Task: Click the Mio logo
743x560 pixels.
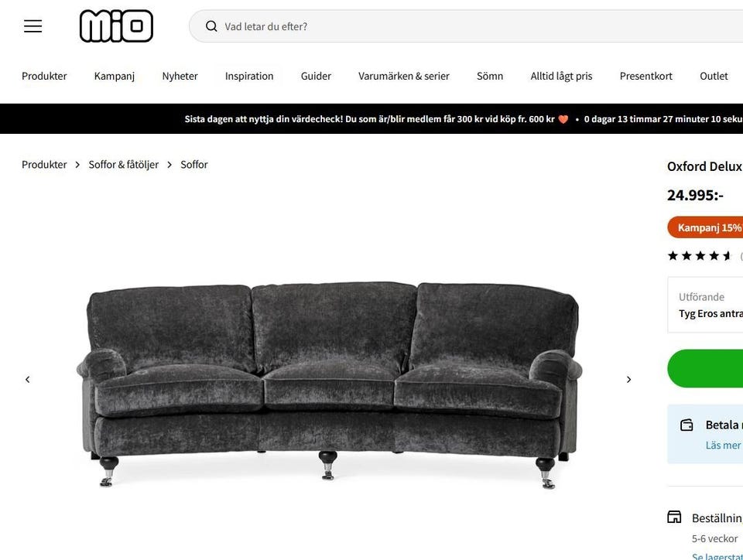Action: tap(116, 26)
